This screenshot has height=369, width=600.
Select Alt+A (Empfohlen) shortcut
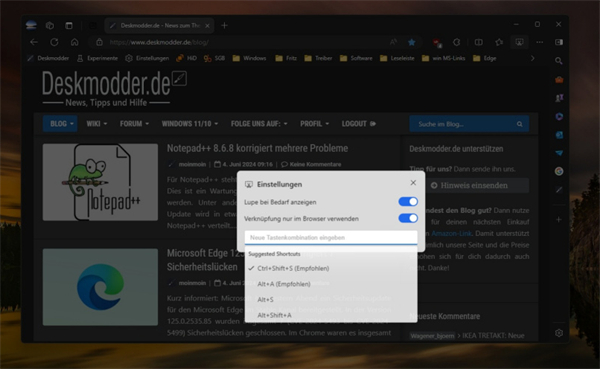click(x=331, y=284)
